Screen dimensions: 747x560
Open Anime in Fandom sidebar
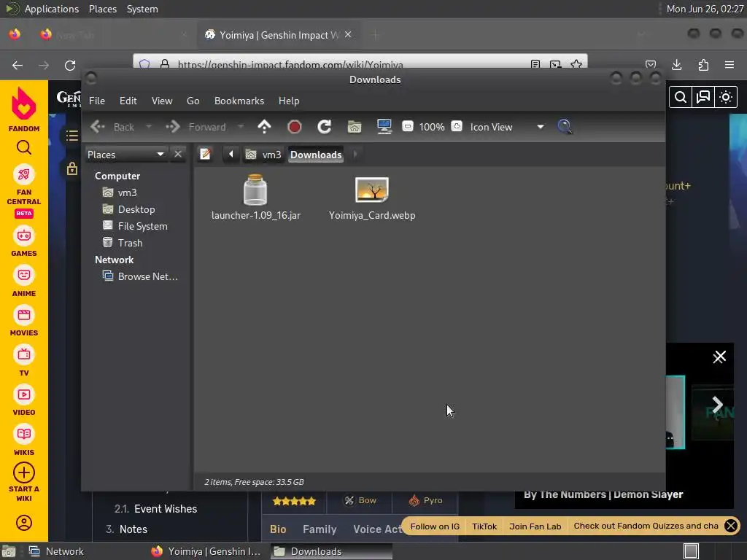(24, 282)
